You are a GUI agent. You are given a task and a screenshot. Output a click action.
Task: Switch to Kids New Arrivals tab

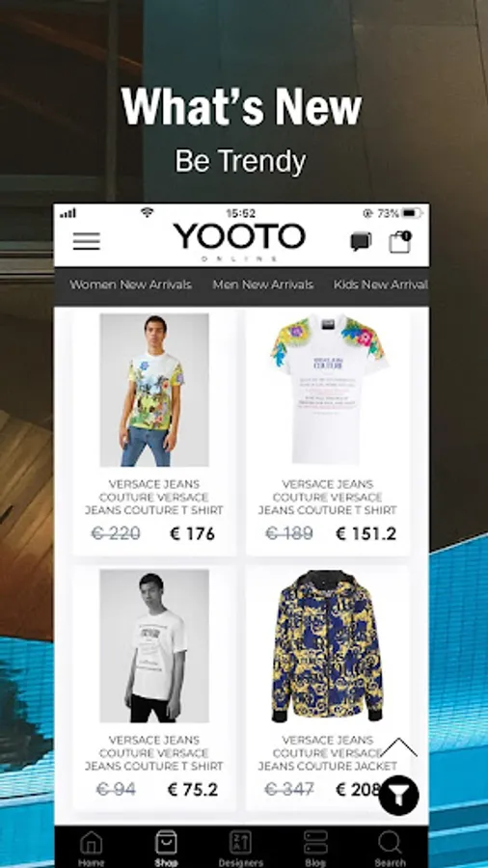[381, 285]
